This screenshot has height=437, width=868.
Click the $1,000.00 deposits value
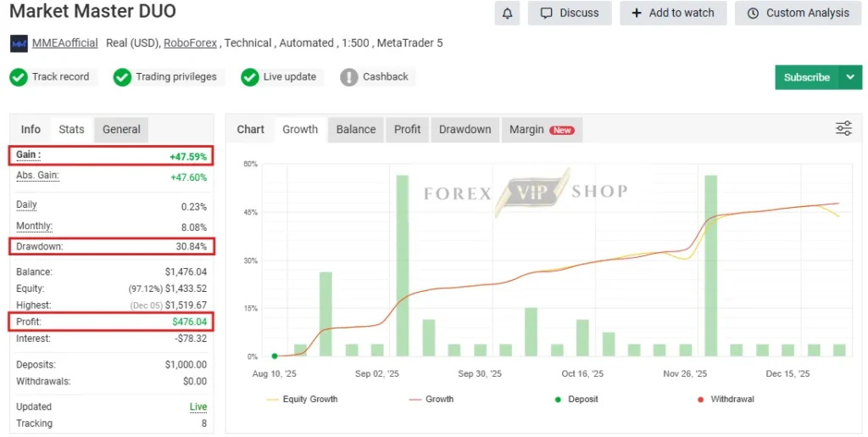coord(186,365)
